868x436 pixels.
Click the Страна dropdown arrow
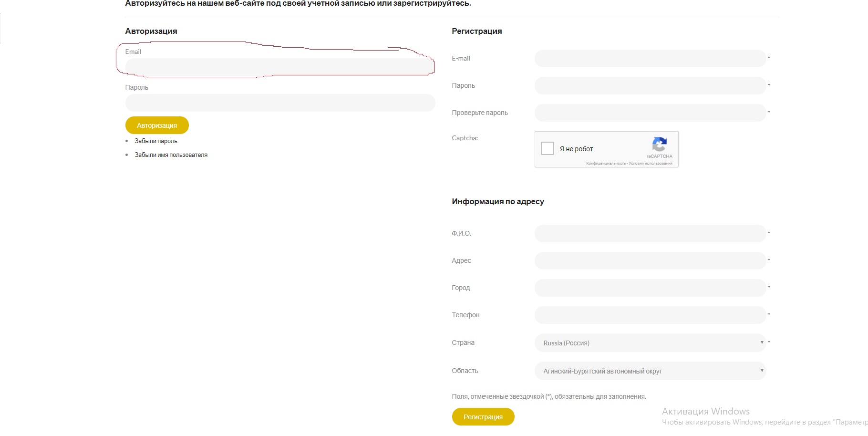point(762,343)
